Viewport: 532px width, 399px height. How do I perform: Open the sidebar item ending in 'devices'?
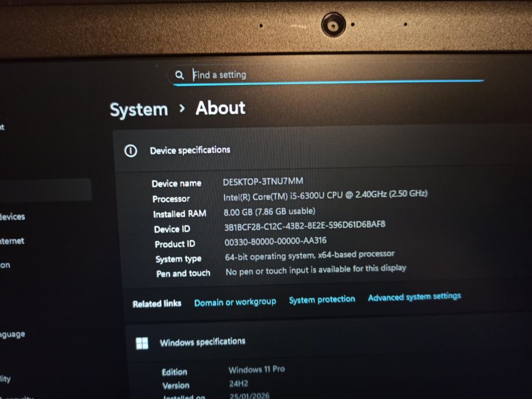pyautogui.click(x=13, y=217)
